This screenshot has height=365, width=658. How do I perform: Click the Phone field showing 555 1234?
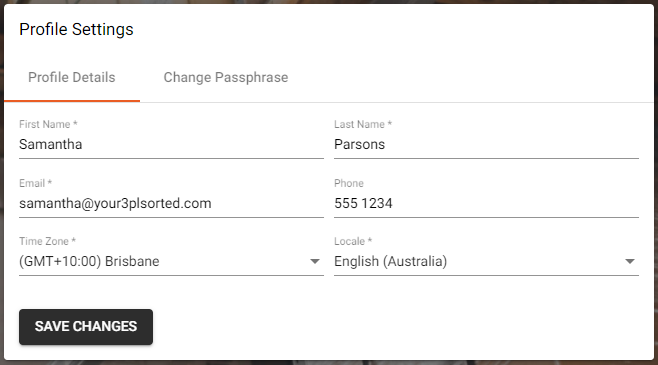486,203
